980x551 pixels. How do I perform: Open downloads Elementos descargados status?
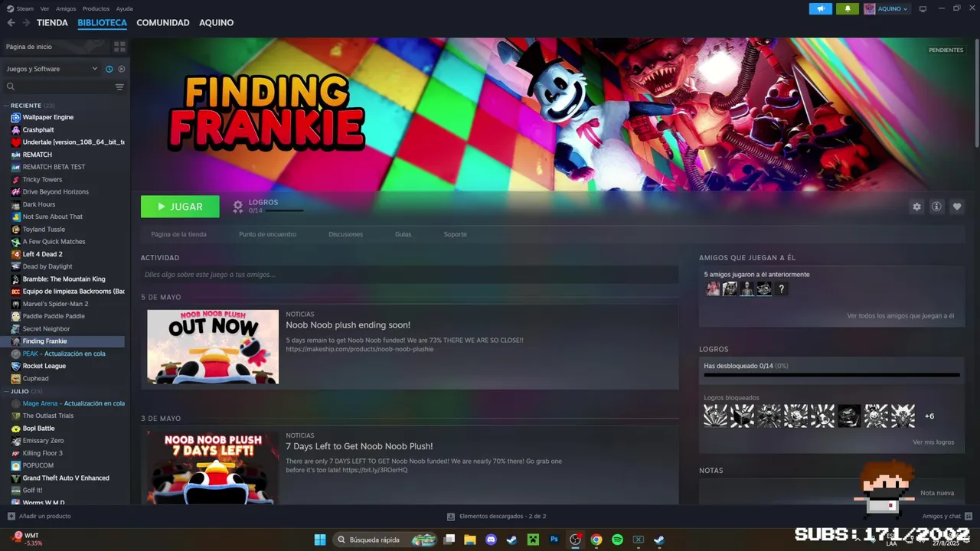[x=496, y=517]
